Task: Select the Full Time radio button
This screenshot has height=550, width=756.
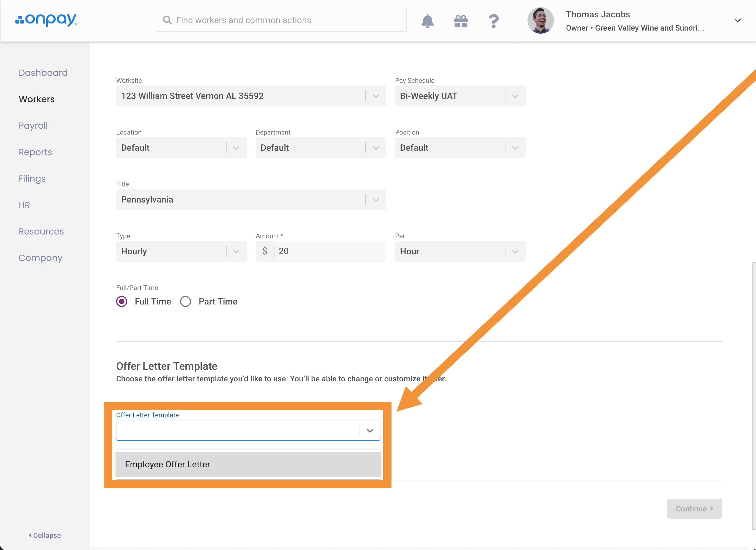Action: tap(122, 301)
